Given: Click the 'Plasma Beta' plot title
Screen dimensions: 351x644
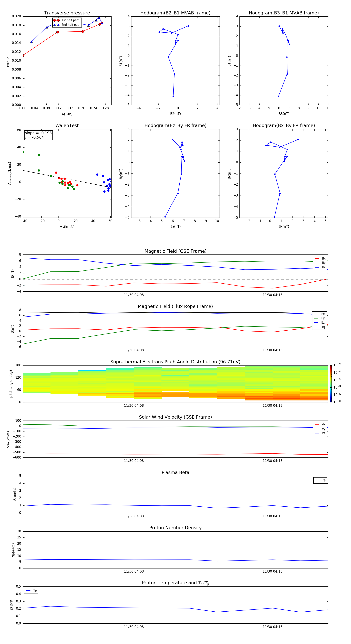Looking at the screenshot, I should (175, 473).
